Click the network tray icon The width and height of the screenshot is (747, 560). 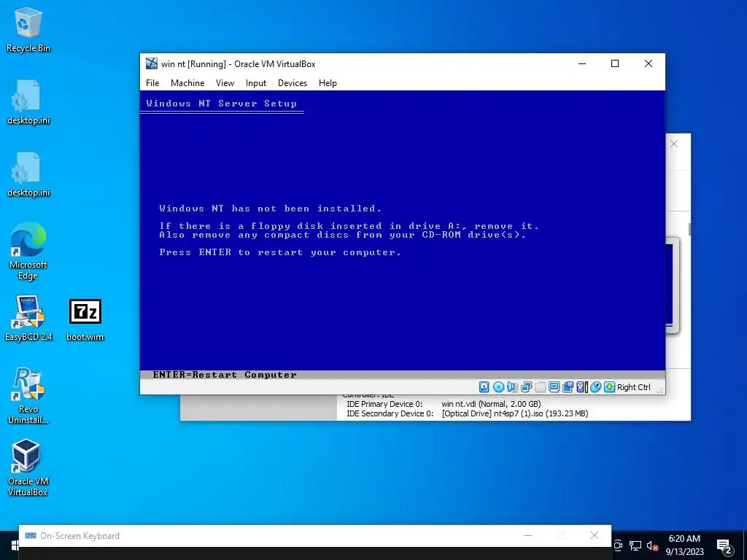click(x=635, y=545)
